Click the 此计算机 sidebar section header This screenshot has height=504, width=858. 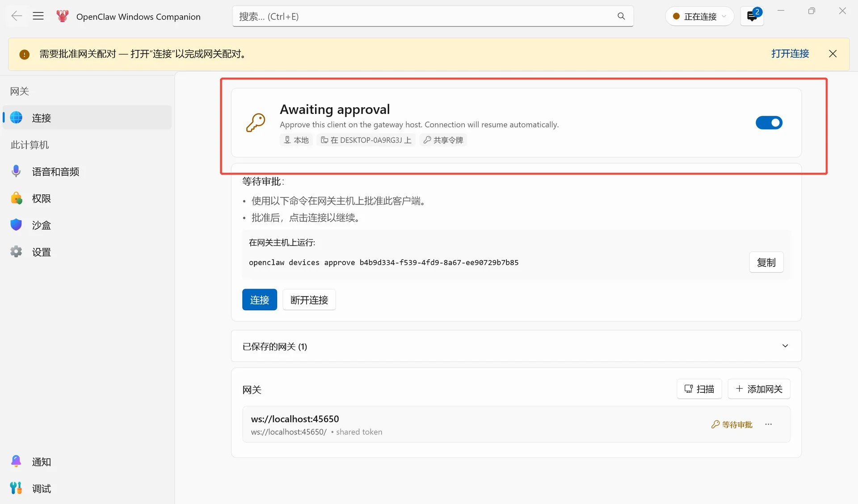(29, 145)
